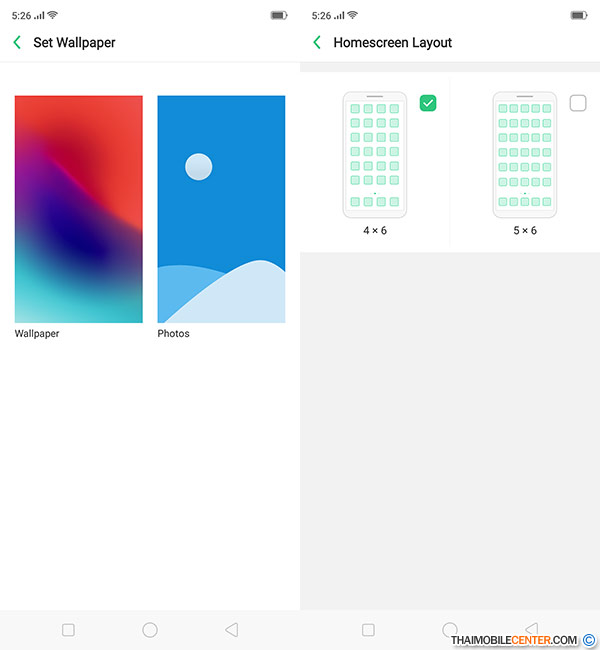Uncheck the 4 × 6 layout checkbox
Screen dimensions: 600x650
pos(428,103)
